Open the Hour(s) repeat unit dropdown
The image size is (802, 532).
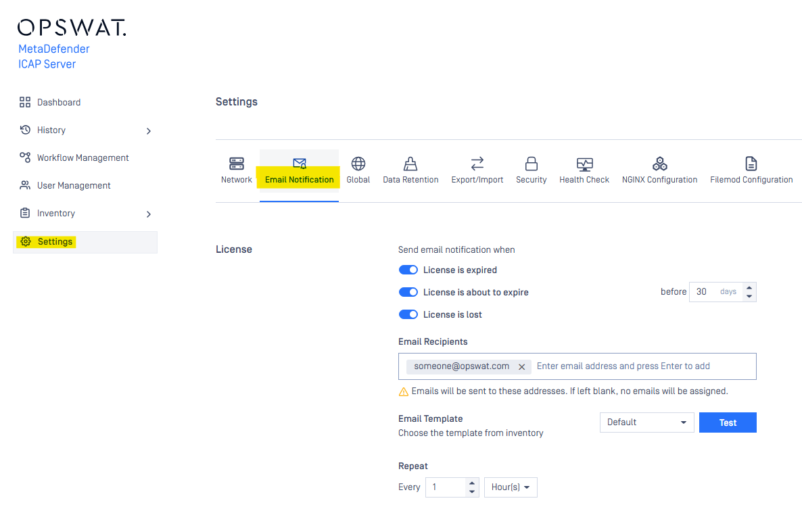click(511, 487)
